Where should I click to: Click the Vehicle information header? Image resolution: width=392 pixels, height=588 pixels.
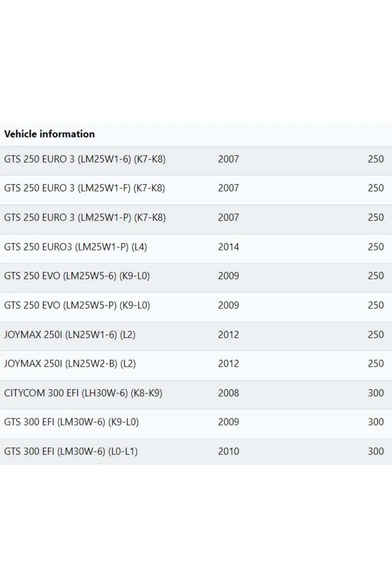click(x=49, y=134)
